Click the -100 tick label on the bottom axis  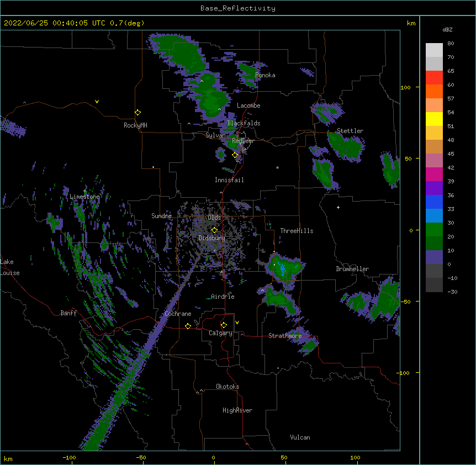coord(69,457)
